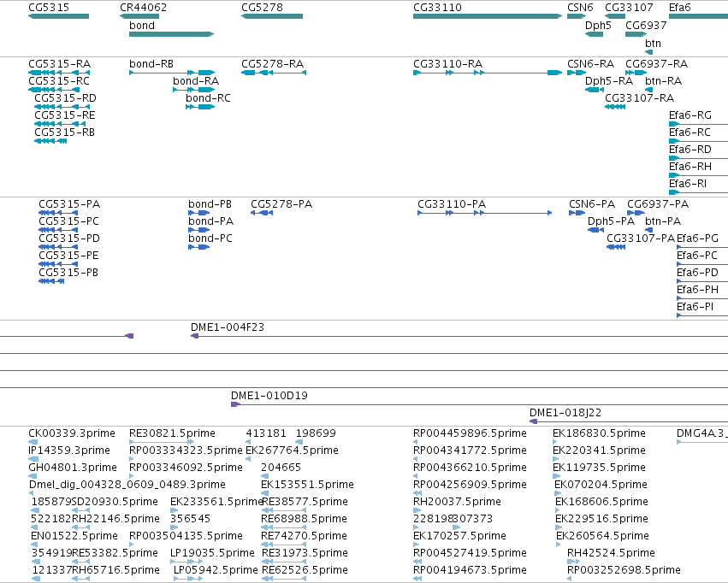Image resolution: width=728 pixels, height=583 pixels.
Task: Click protein Efa6-PG label
Action: (x=697, y=238)
